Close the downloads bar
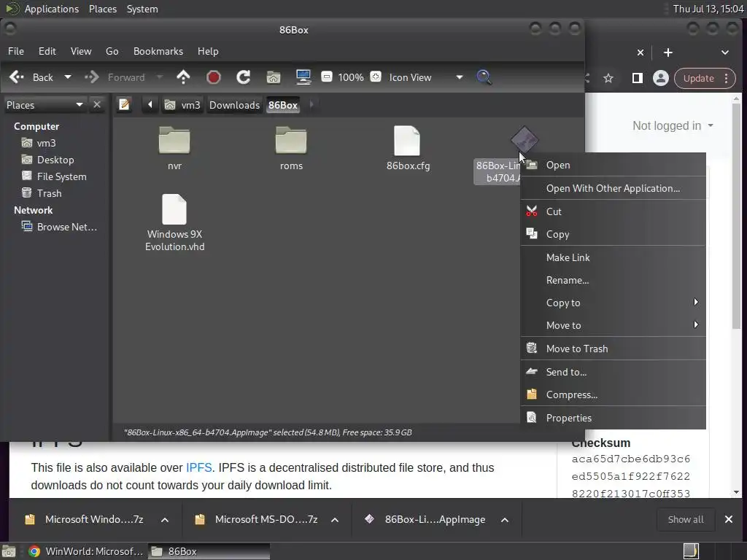Image resolution: width=747 pixels, height=560 pixels. (729, 519)
